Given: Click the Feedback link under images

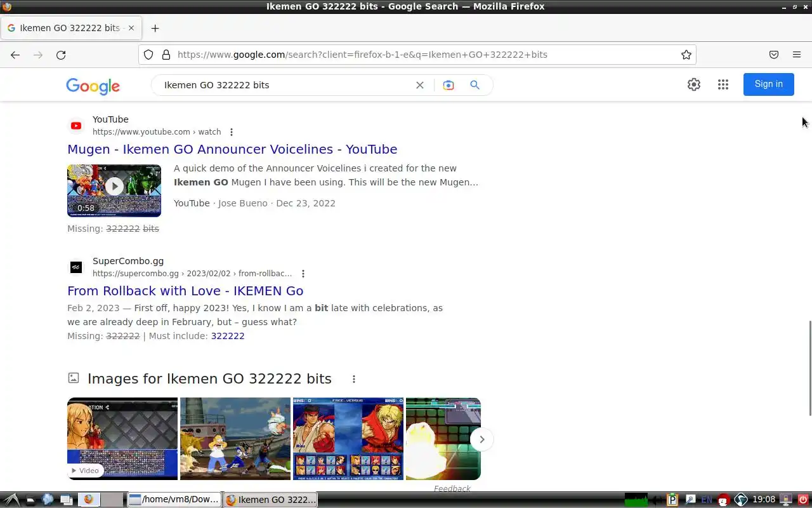Looking at the screenshot, I should point(452,488).
